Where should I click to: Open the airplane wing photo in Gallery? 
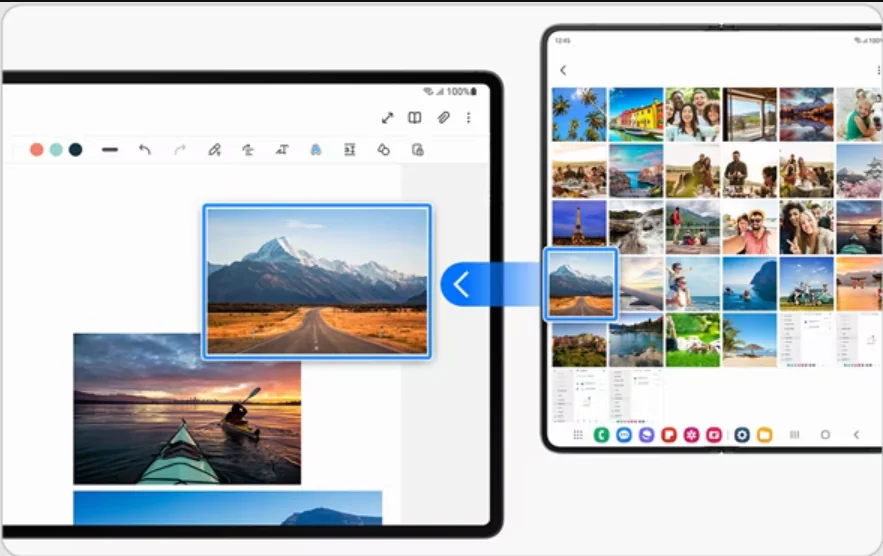pos(641,284)
